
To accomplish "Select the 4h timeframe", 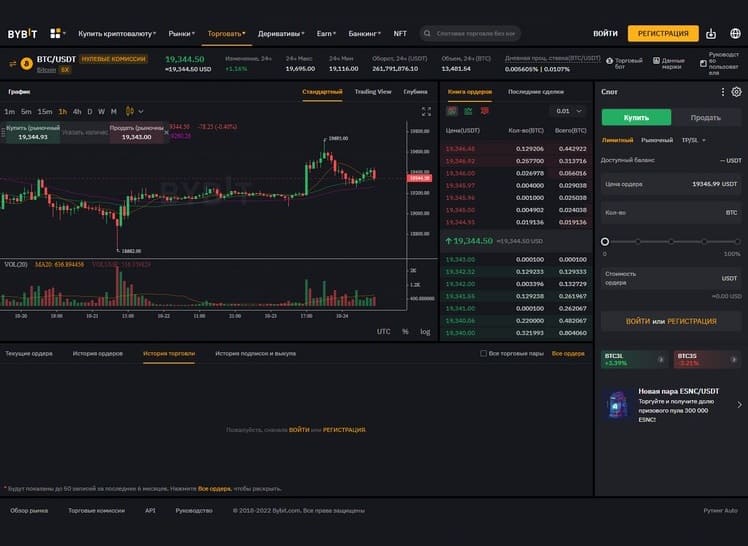I will point(77,112).
